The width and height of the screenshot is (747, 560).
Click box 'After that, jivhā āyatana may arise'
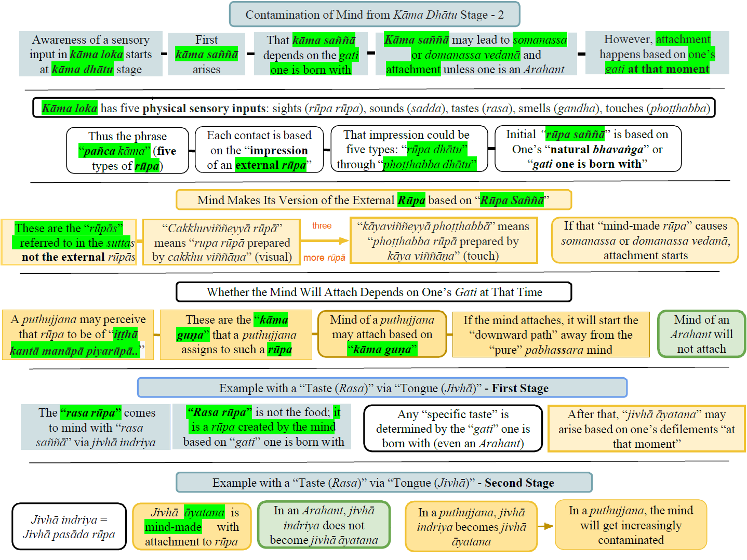647,429
